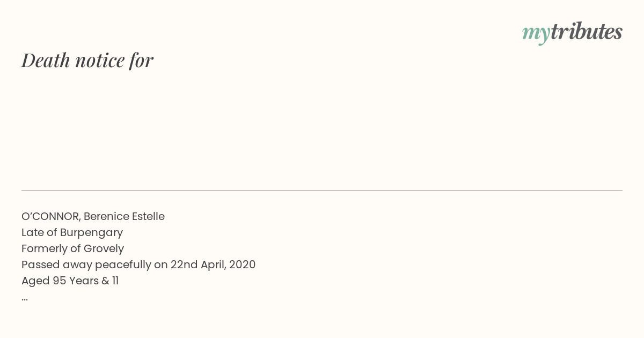Select the "Formerly of Grovely" line
Screen dimensions: 644x338
pos(72,248)
